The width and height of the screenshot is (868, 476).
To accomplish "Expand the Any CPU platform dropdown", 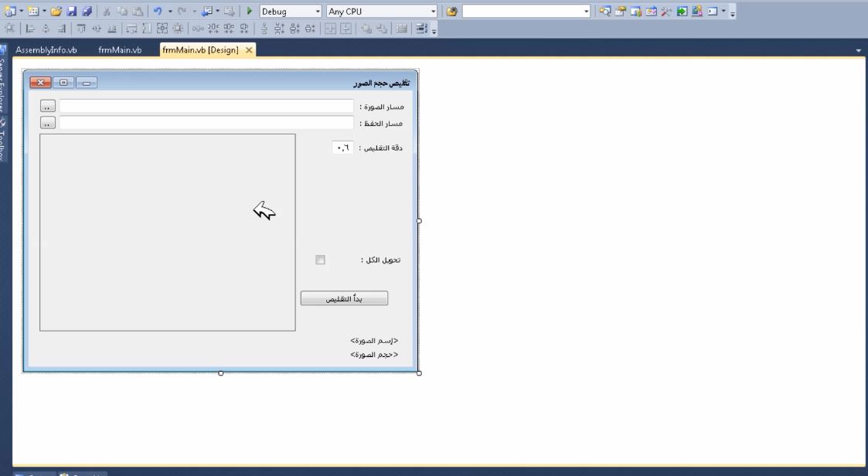I will tap(433, 12).
